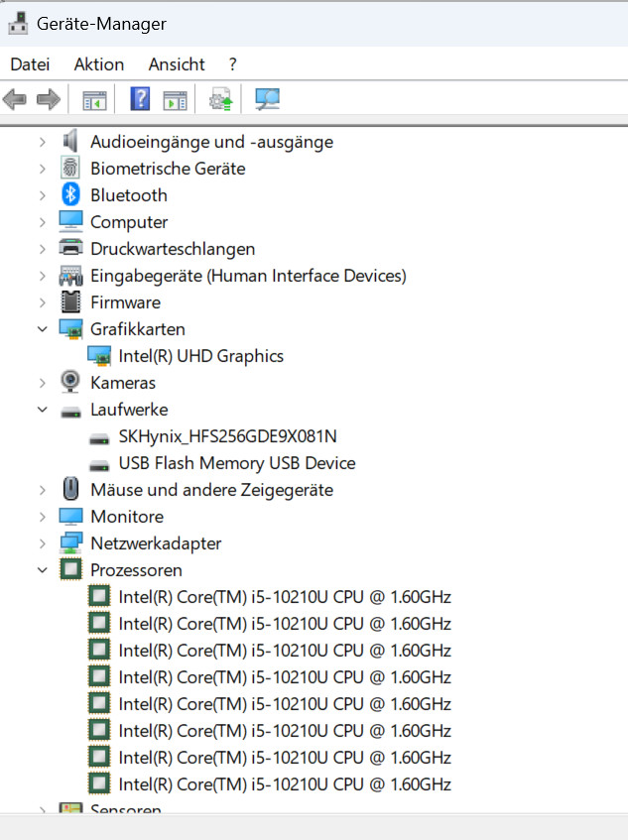Select USB Flash Memory USB Device

coord(236,463)
